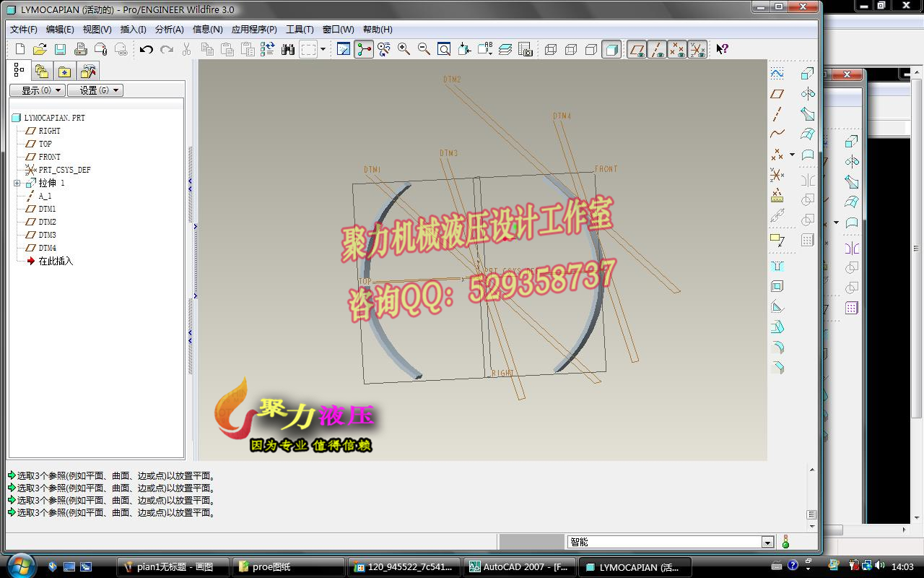Expand the 拉伸 1 node in model tree
Viewport: 924px width, 578px height.
[x=16, y=183]
